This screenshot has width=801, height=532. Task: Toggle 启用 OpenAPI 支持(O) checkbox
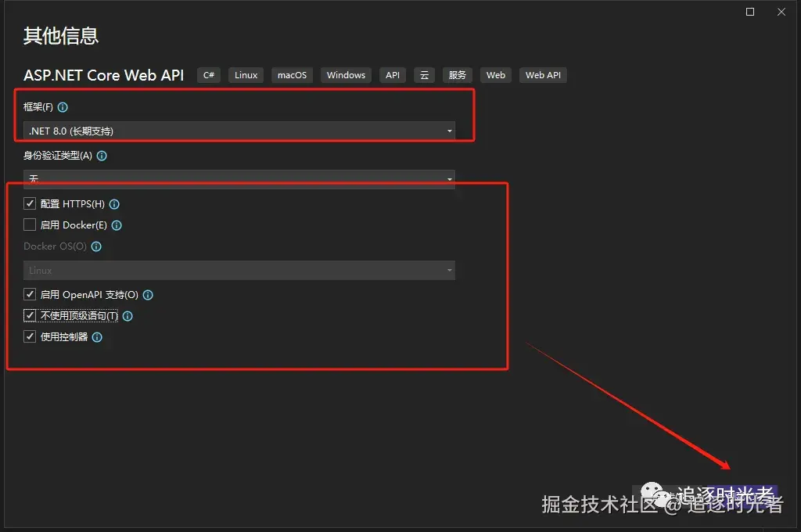[x=30, y=294]
